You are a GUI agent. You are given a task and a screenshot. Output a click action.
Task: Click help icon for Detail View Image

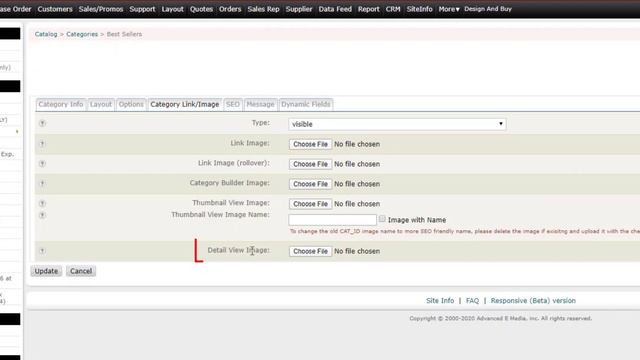(x=42, y=251)
